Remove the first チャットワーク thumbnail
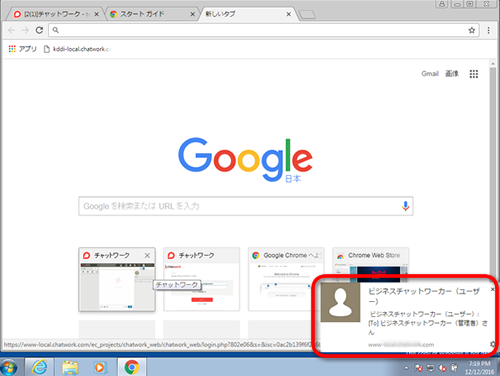Image resolution: width=500 pixels, height=376 pixels. pos(147,256)
